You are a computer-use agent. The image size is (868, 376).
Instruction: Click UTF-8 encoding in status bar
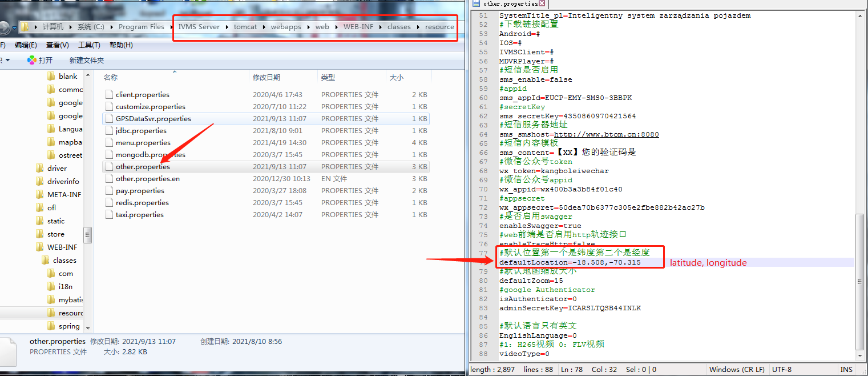(x=782, y=369)
